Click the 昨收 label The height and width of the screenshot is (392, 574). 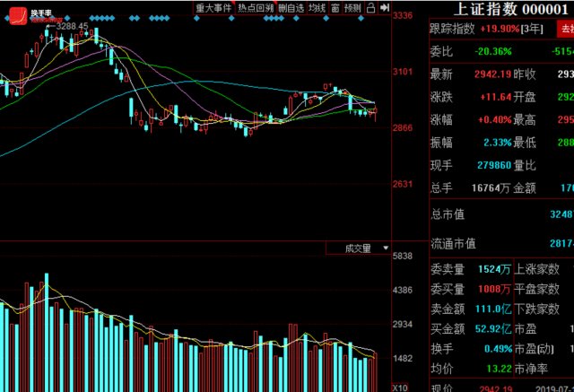(x=525, y=74)
